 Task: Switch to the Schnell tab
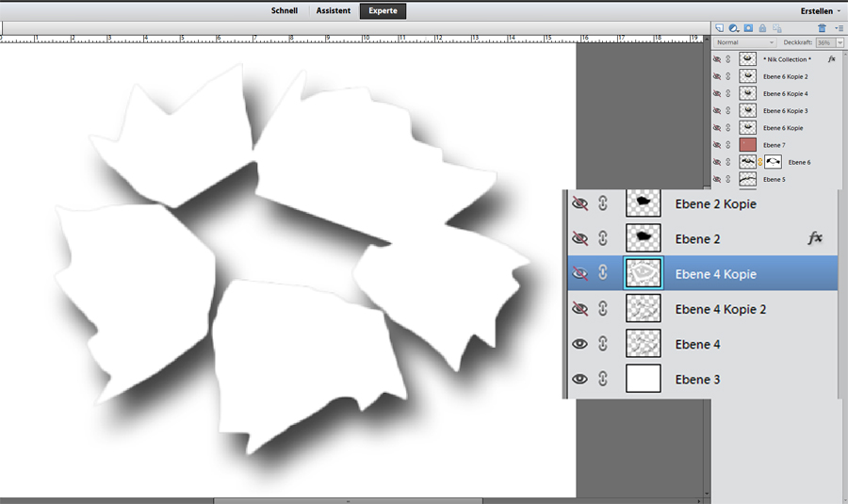pyautogui.click(x=284, y=11)
